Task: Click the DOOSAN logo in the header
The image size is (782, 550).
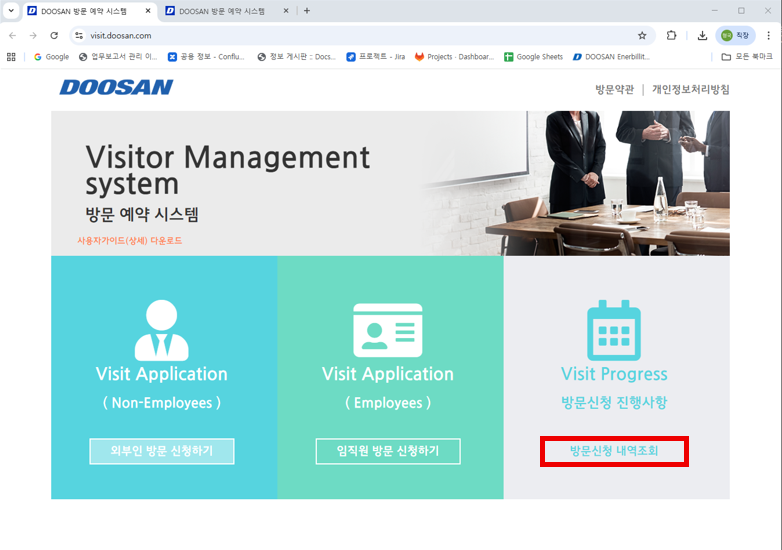Action: pyautogui.click(x=116, y=88)
